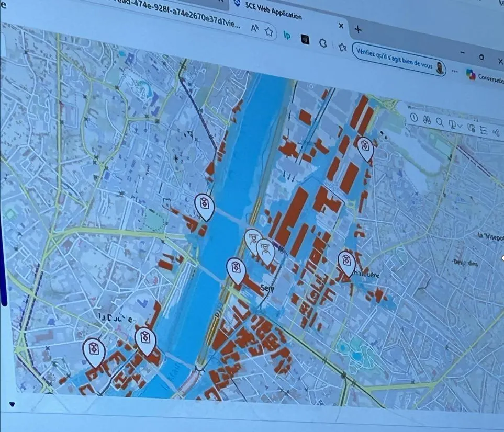Screen dimensions: 504x432
Task: Add this page to favorites with the star
Action: click(x=269, y=32)
